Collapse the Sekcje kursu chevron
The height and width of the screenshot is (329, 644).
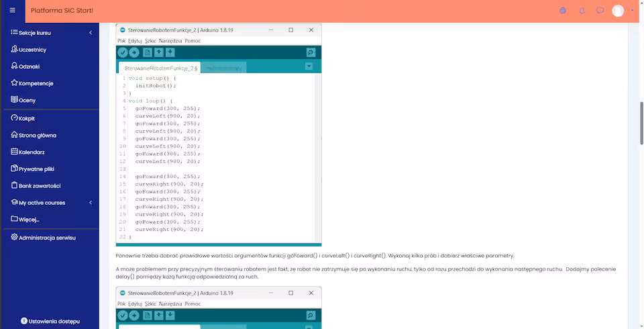tap(91, 33)
